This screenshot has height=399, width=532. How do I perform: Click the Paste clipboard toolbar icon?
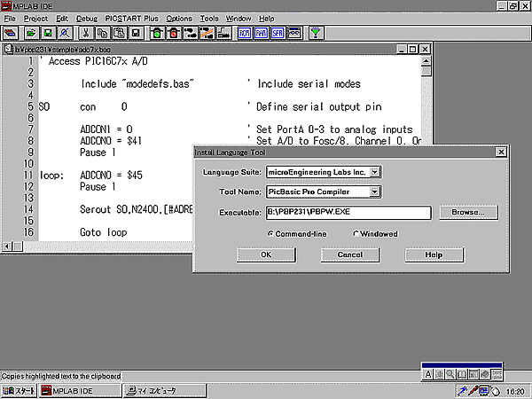pyautogui.click(x=117, y=34)
